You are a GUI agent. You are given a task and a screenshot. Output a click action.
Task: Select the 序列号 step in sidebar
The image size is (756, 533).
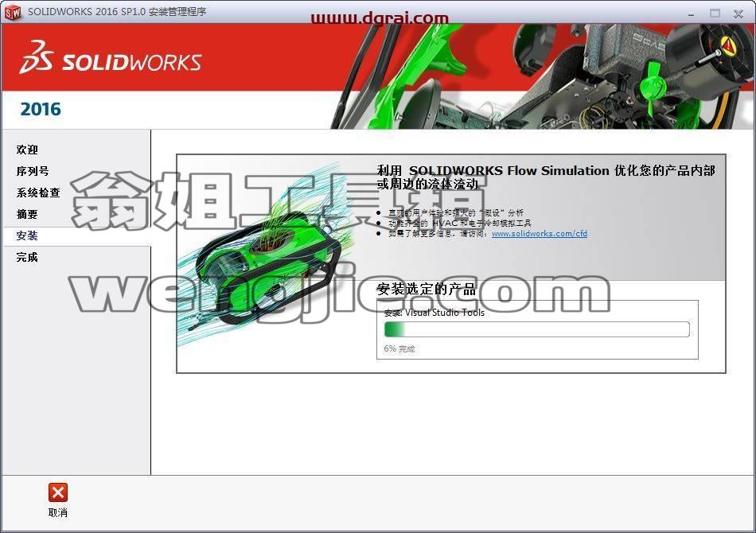(x=33, y=171)
